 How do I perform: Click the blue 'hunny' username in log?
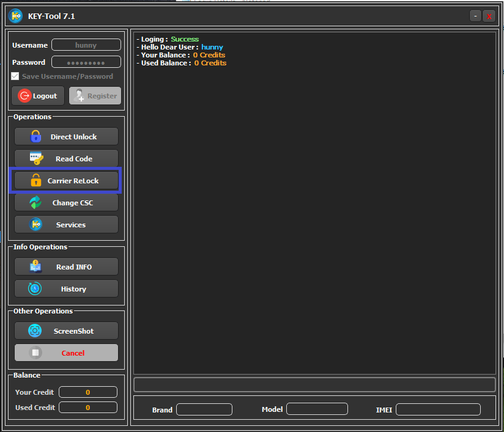point(212,47)
